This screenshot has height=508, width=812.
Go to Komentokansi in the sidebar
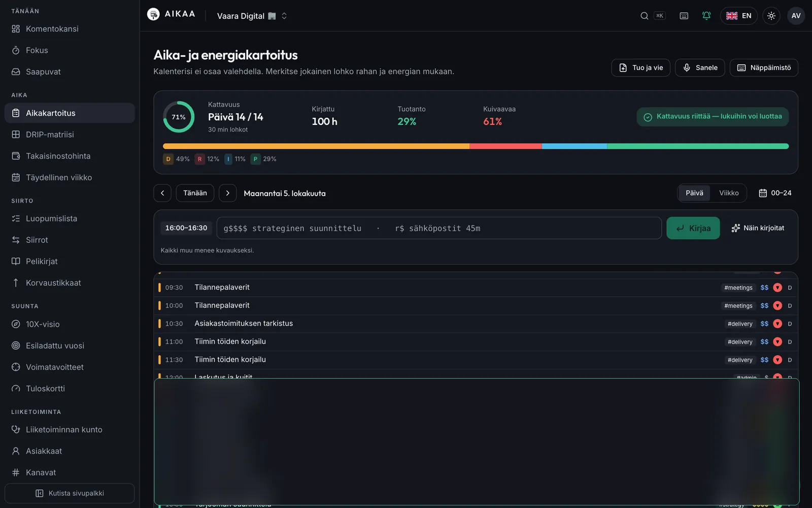pyautogui.click(x=70, y=29)
